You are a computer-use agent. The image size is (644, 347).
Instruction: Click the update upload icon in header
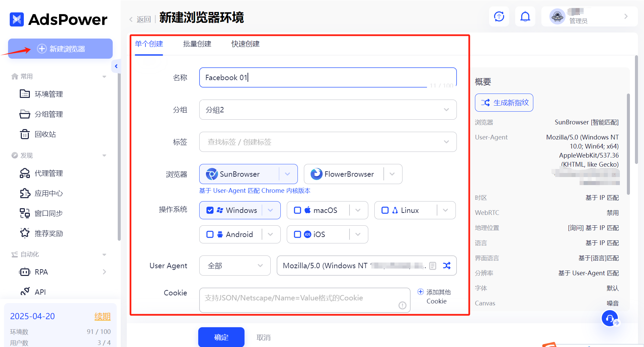[499, 16]
